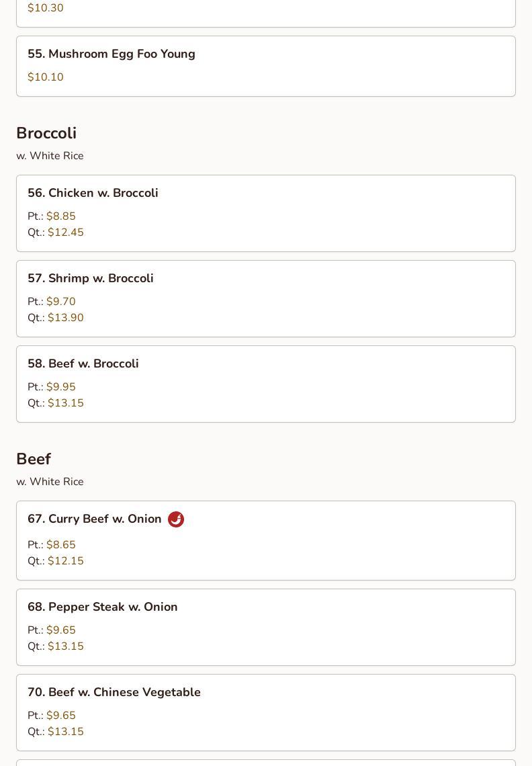Click the spicy chili icon beside Curry Beef

(176, 519)
